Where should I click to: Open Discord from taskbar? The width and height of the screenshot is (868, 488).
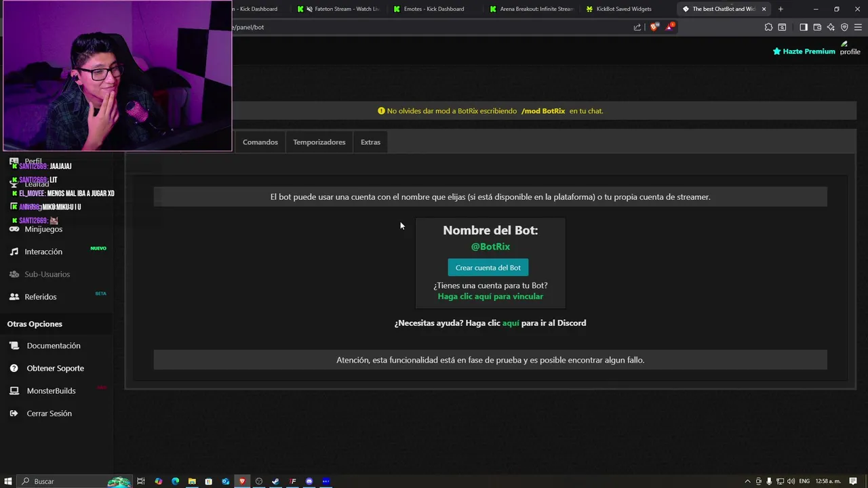[x=309, y=481]
